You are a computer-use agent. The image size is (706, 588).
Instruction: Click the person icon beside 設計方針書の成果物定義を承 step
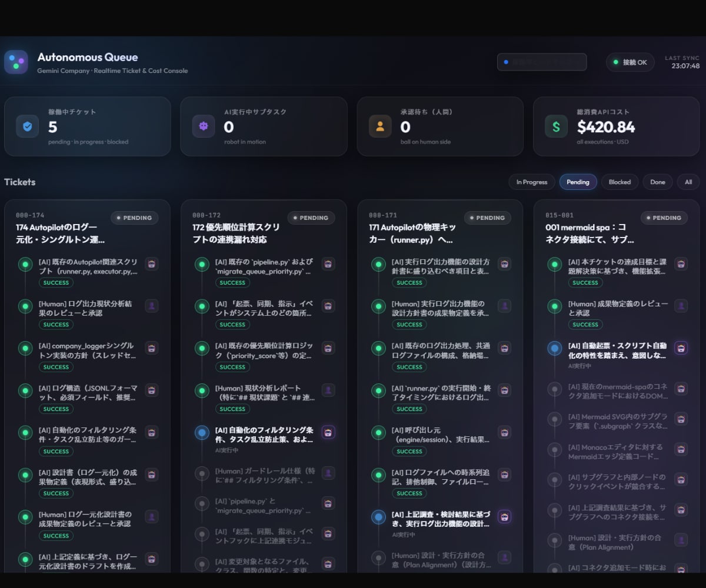coord(504,306)
